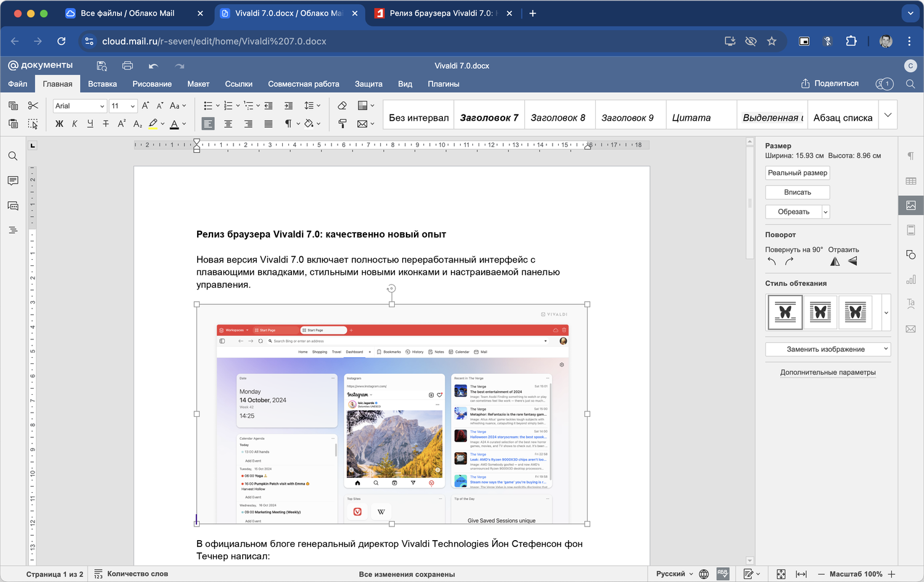Switch to the Все файлы browser tab
Image resolution: width=924 pixels, height=582 pixels.
click(128, 13)
